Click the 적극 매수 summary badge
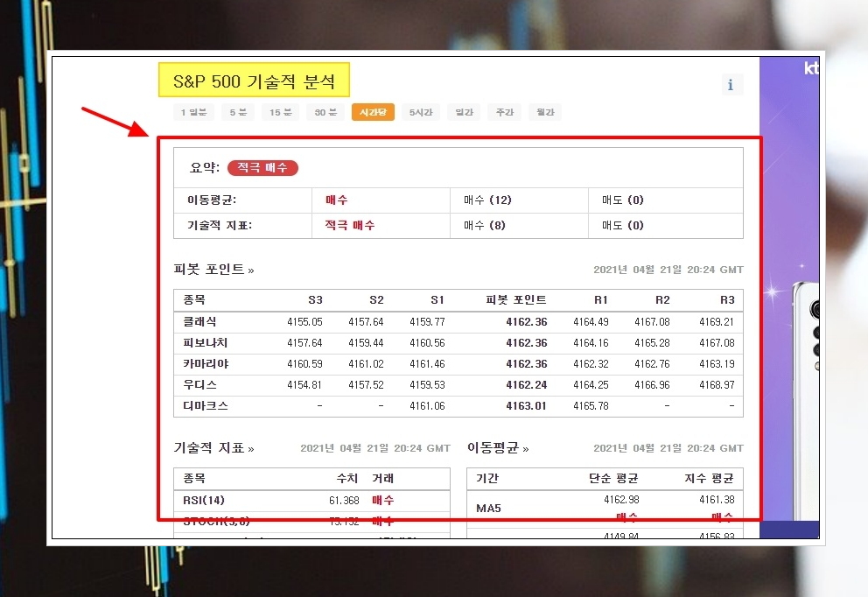Screen dimensions: 868x597 263,168
